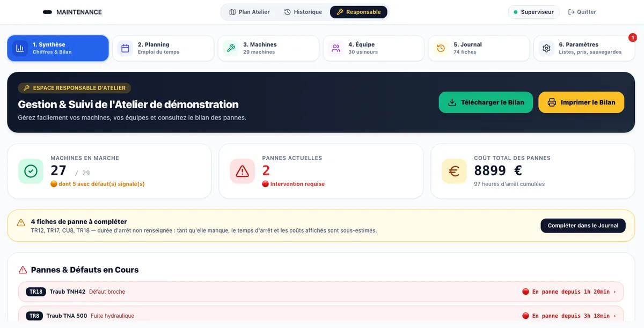Click 'En panne depuis 3h 18min' status
Screen dimensions: 644x328
click(571, 316)
